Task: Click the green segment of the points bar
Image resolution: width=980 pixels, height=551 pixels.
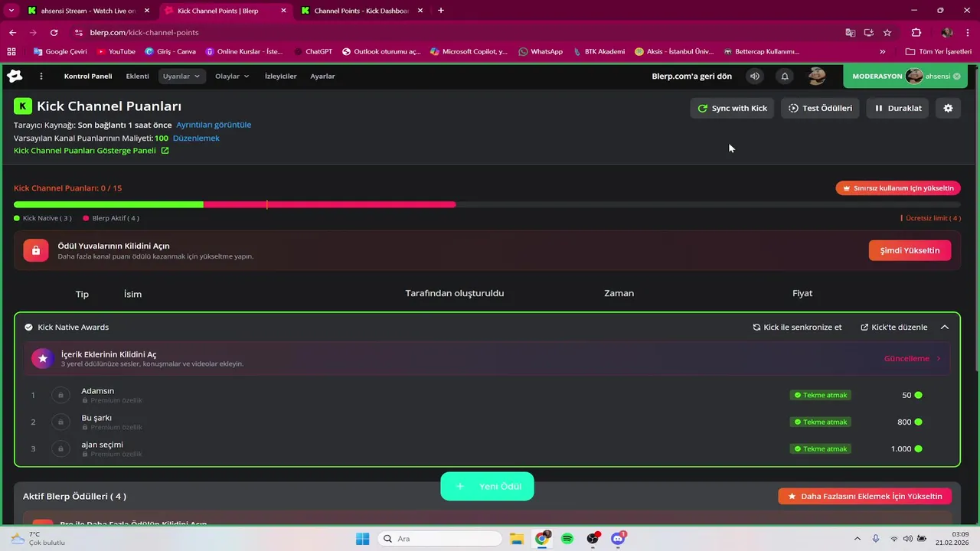Action: click(109, 204)
